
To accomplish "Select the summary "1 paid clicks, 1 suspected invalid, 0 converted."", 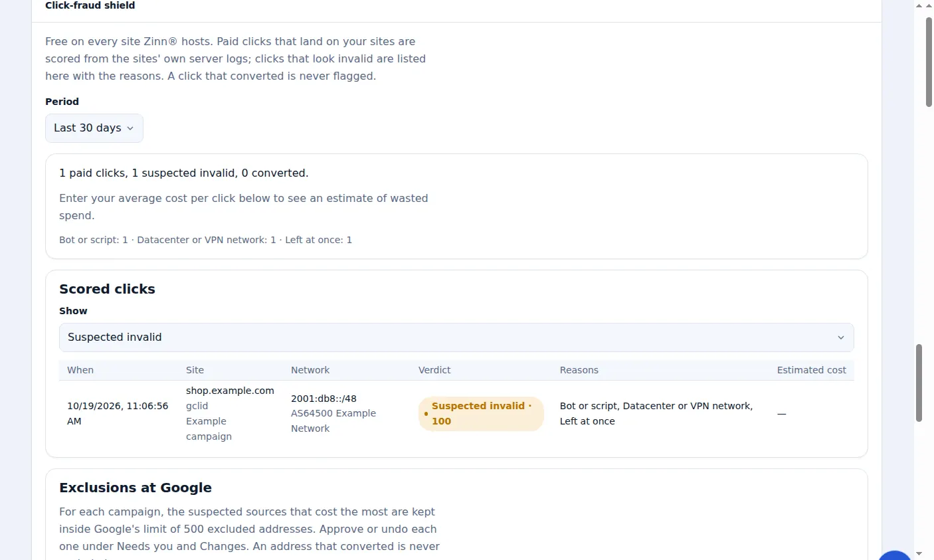I will coord(184,173).
